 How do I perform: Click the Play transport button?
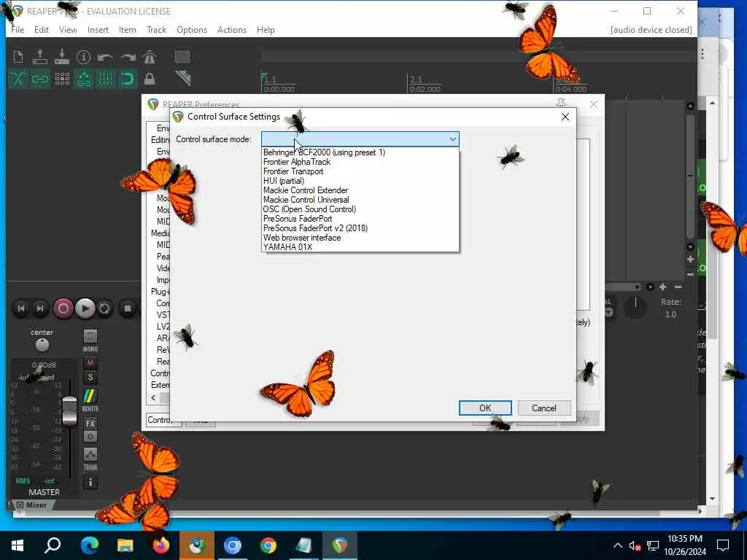click(x=85, y=308)
